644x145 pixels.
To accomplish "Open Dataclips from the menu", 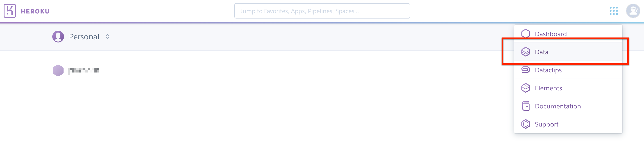I will [548, 70].
